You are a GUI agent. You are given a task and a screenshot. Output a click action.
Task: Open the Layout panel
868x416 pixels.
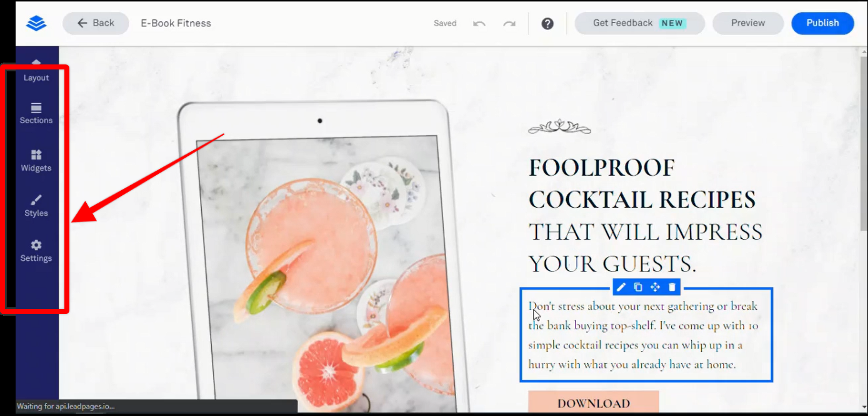click(36, 71)
